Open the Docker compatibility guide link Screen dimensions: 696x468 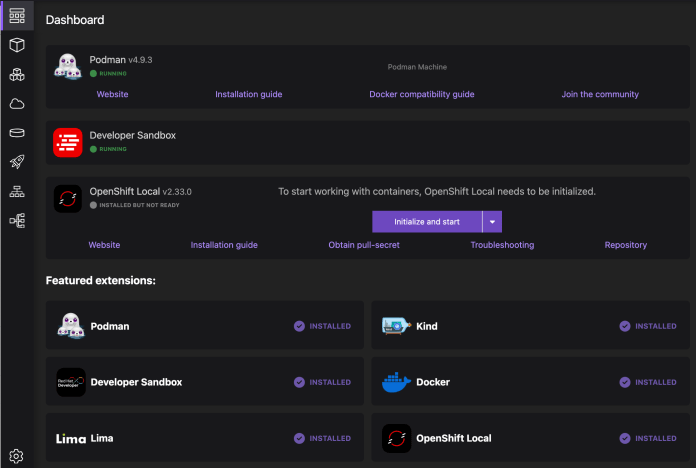tap(421, 94)
